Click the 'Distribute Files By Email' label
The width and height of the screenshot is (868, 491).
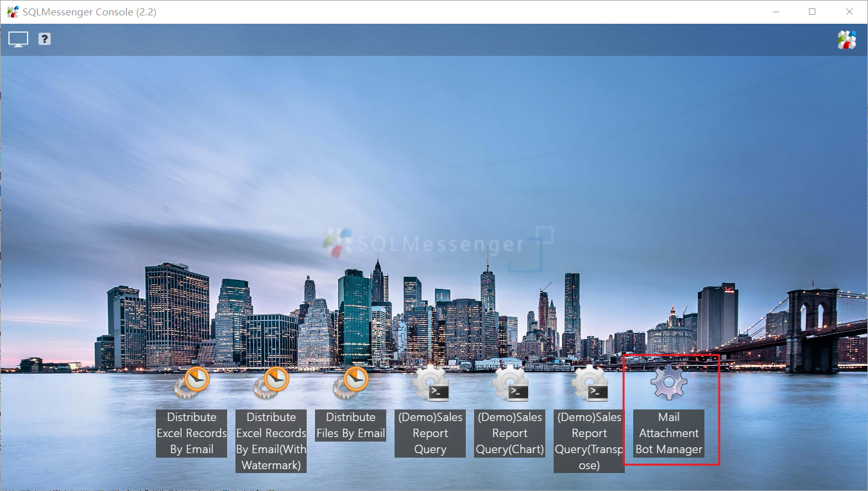(351, 426)
